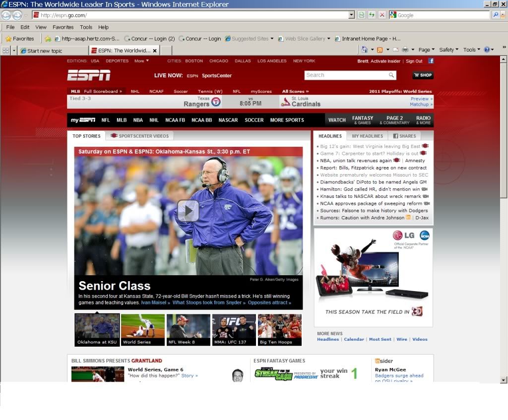
Task: Switch to the SportsCenter Videos tab
Action: coord(139,136)
